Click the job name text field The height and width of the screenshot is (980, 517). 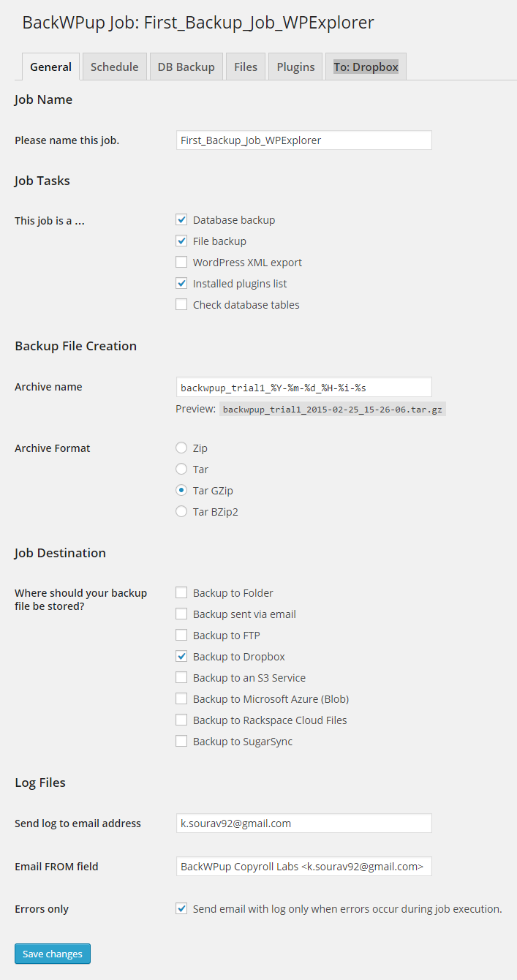[x=303, y=140]
